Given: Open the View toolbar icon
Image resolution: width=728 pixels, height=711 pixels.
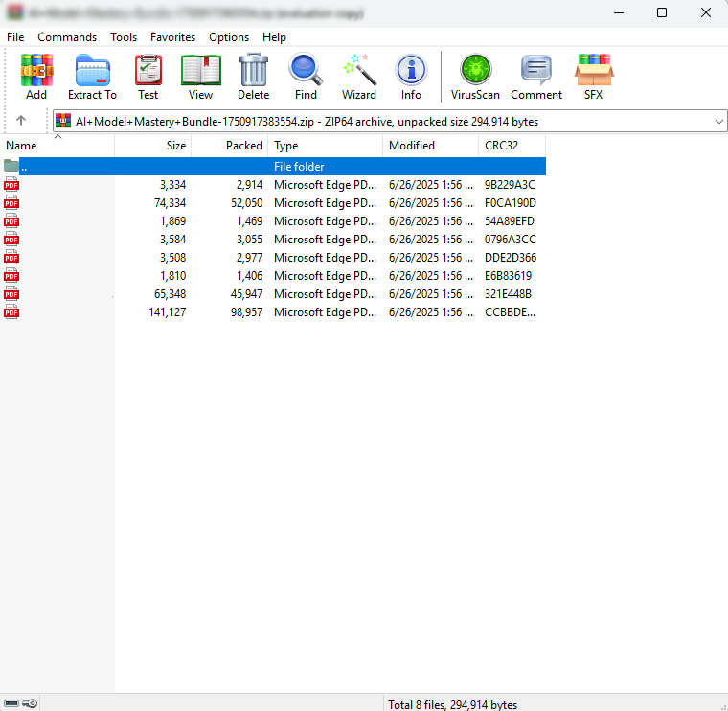Looking at the screenshot, I should pos(200,77).
